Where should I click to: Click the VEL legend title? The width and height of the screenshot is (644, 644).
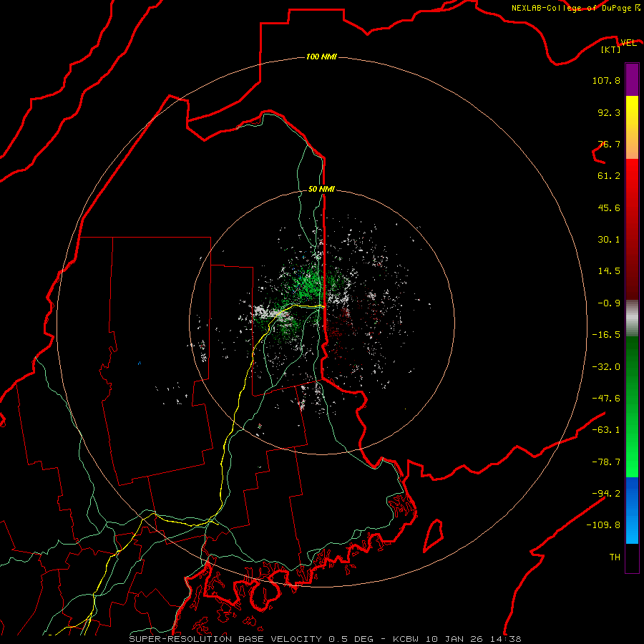[628, 42]
